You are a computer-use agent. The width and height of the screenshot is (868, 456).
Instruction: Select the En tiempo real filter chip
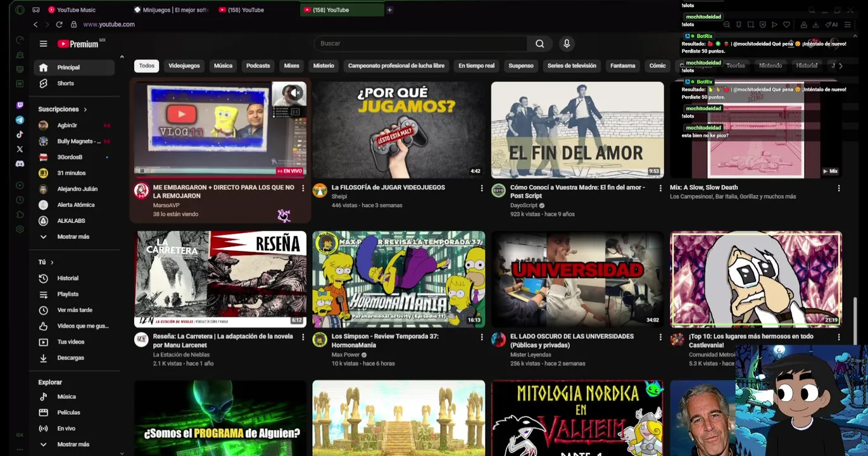(x=476, y=66)
